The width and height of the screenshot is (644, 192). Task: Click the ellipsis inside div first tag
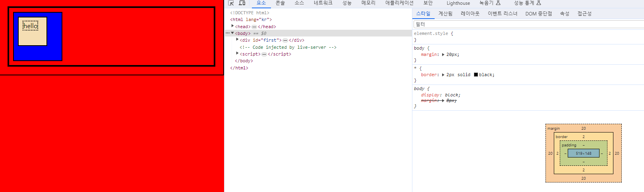pyautogui.click(x=285, y=40)
